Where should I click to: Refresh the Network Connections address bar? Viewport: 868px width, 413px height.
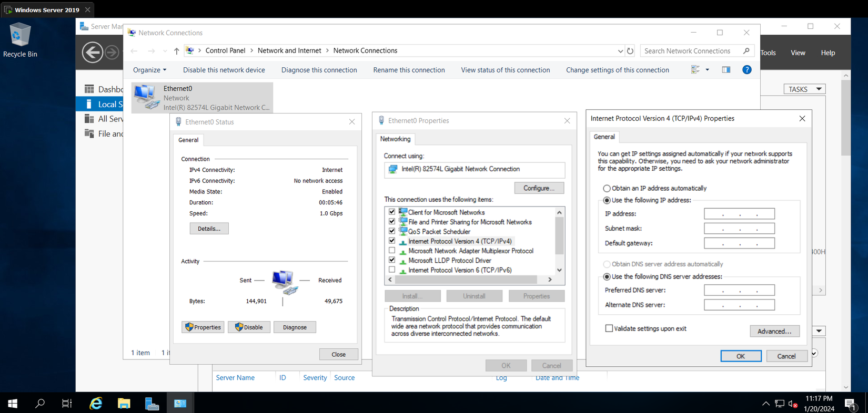(x=630, y=51)
